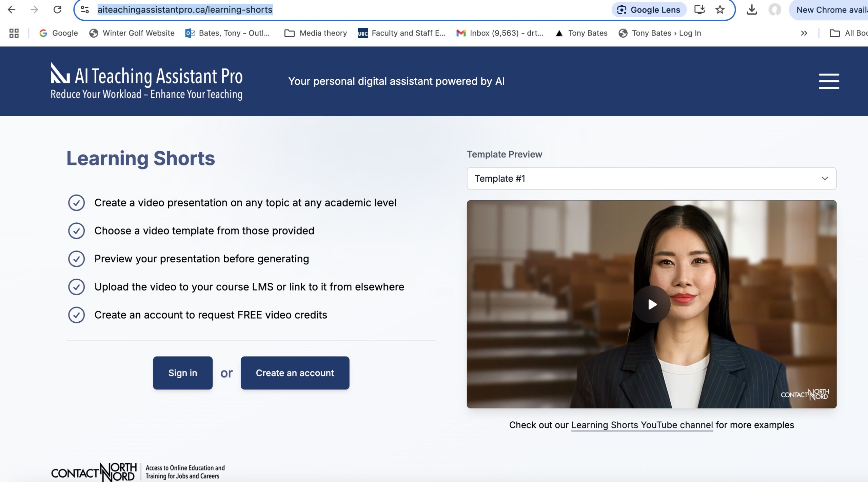Play the template preview video
This screenshot has width=868, height=482.
pos(651,304)
